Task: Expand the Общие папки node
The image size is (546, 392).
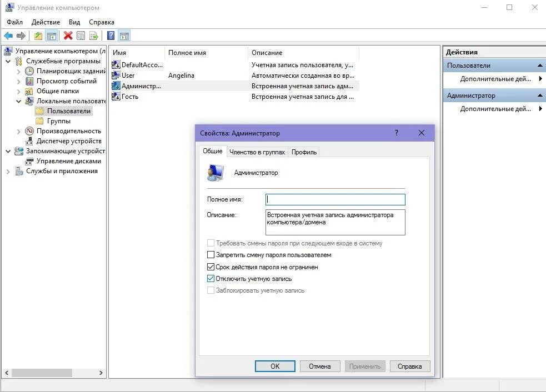Action: 18,92
